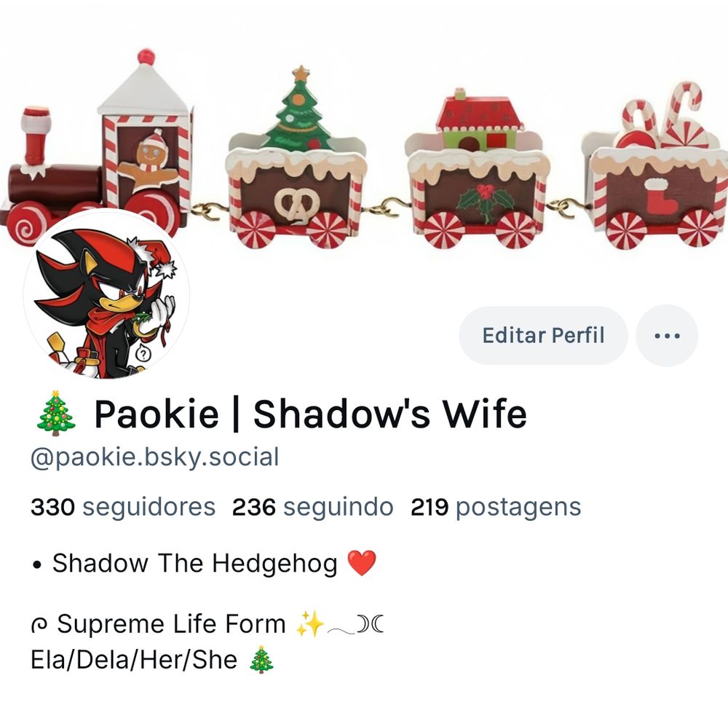Click the @paokie.bsky.social handle
This screenshot has height=705, width=728.
154,457
